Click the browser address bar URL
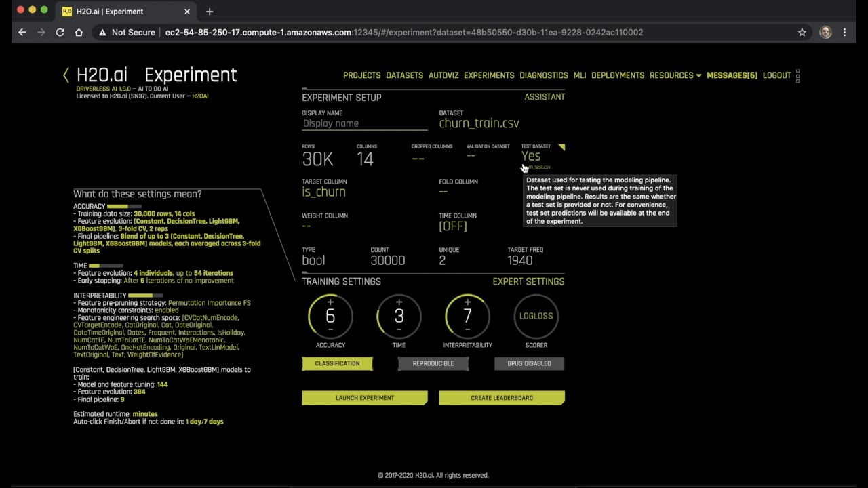The width and height of the screenshot is (868, 488). (x=404, y=32)
